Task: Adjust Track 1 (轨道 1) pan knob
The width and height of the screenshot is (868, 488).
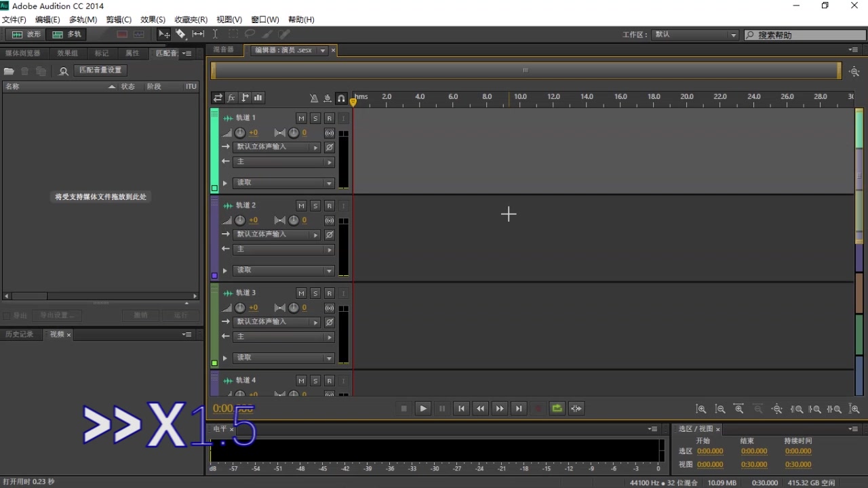Action: pyautogui.click(x=294, y=133)
